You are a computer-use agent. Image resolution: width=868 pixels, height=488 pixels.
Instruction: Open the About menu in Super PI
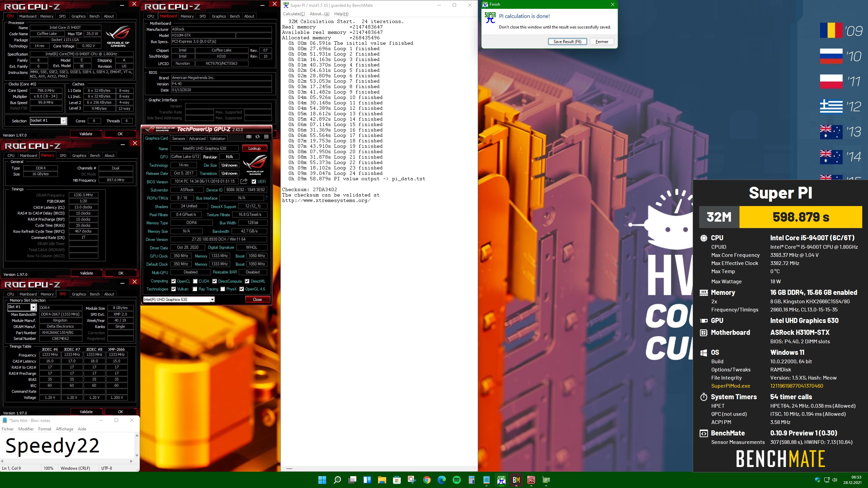(x=319, y=14)
